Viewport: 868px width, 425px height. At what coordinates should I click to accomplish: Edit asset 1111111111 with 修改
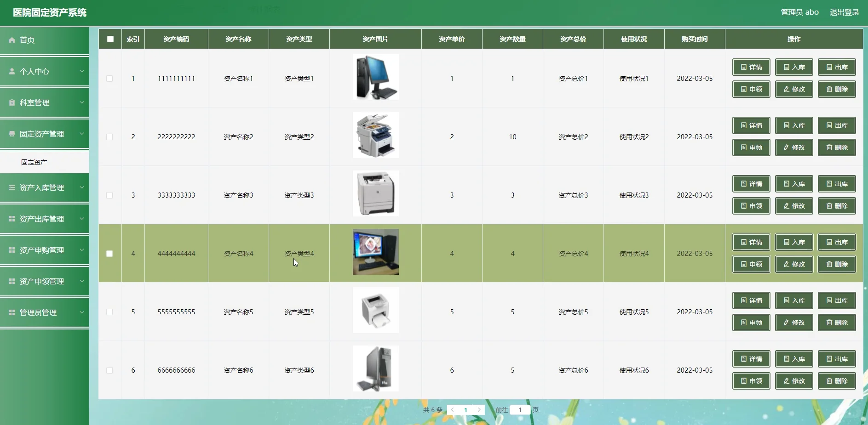point(794,89)
